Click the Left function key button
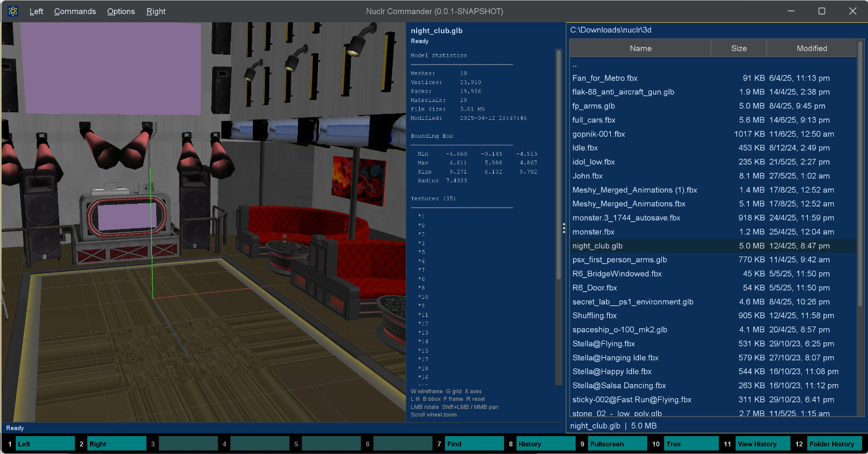Screen dimensions: 868x454 coord(45,444)
